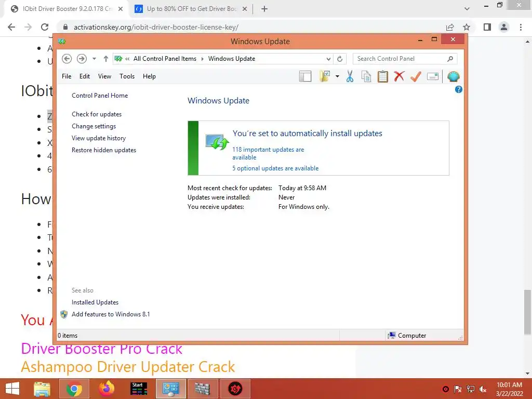The image size is (532, 399).
Task: Click Check for updates
Action: point(97,114)
